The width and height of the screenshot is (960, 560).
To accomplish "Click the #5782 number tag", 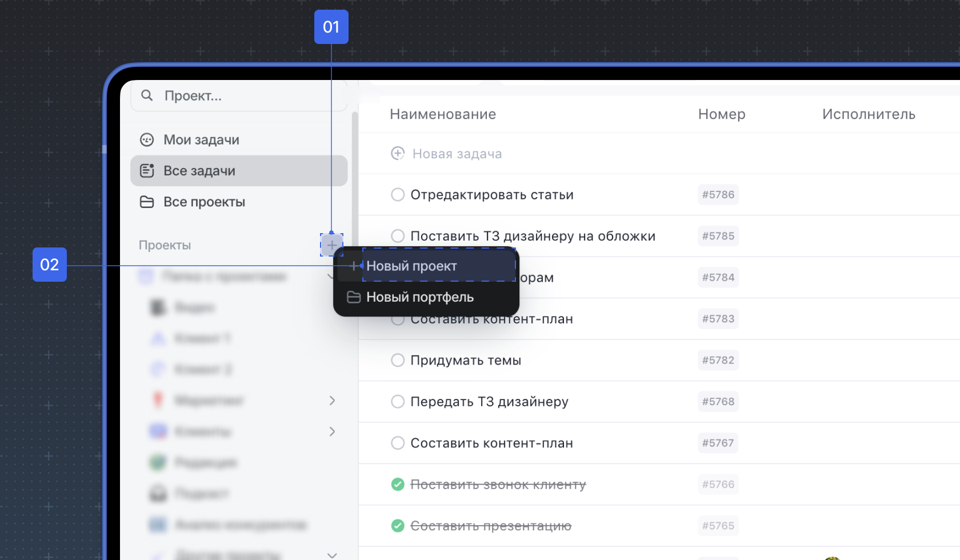I will point(718,360).
